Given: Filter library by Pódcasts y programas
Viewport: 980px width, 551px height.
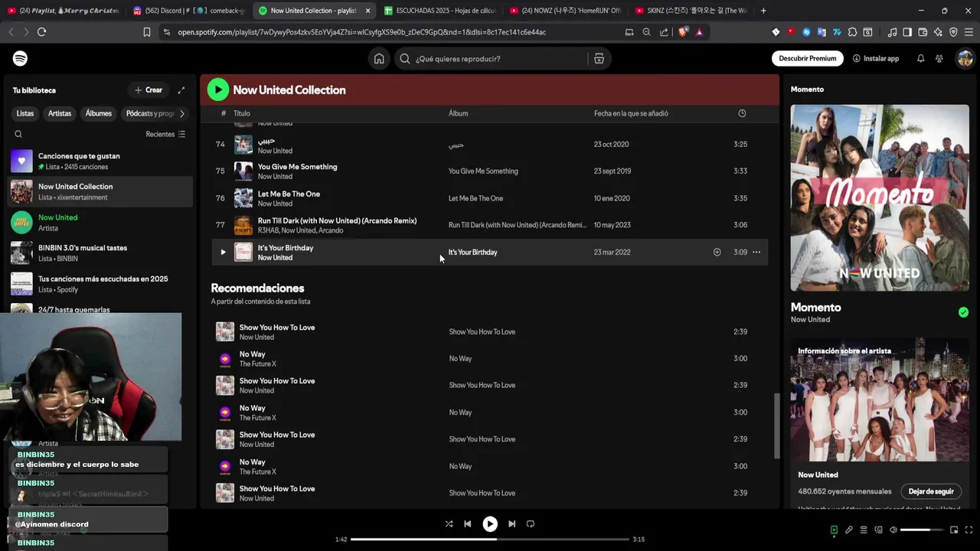Looking at the screenshot, I should 149,113.
